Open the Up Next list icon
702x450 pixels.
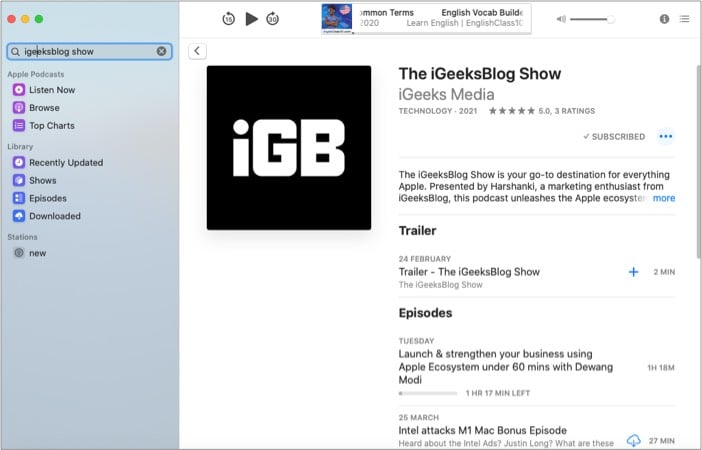point(684,19)
